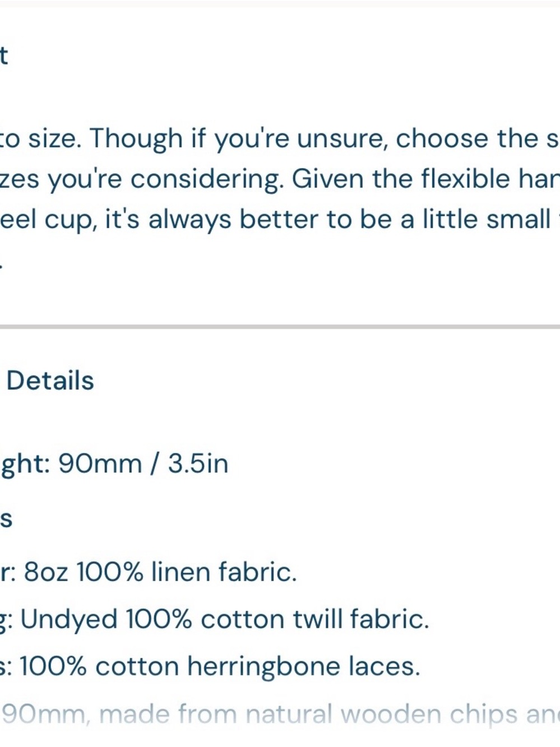This screenshot has width=560, height=747.
Task: Click the horizontal divider above Details
Action: point(280,326)
